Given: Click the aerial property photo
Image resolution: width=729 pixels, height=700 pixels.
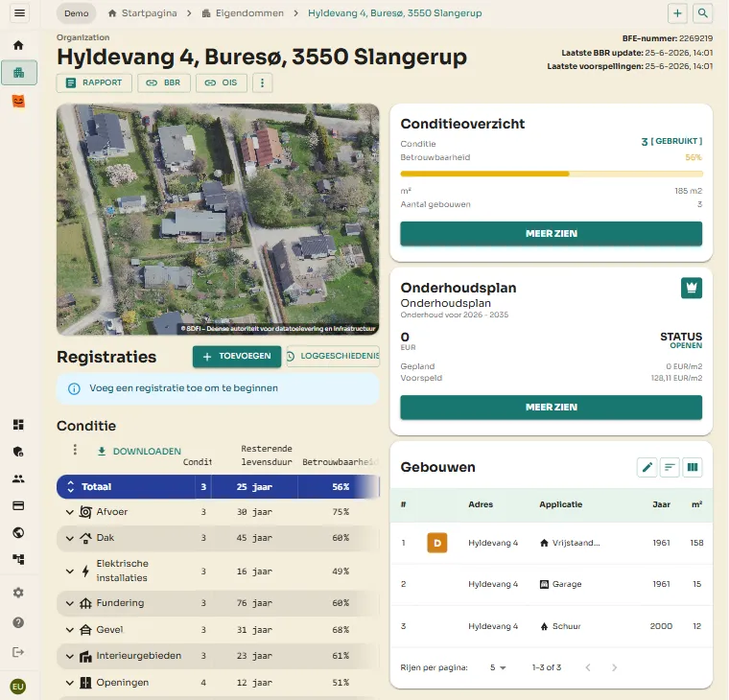Looking at the screenshot, I should pos(218,219).
